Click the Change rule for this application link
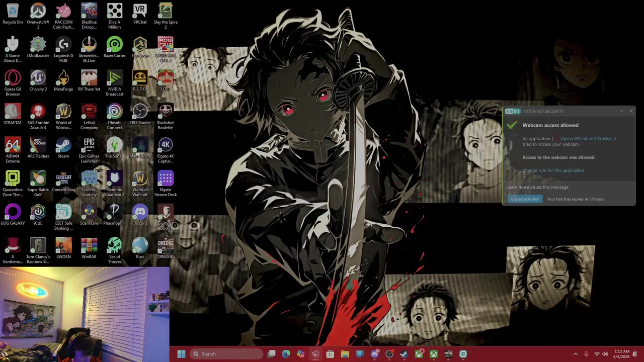Screen dimensions: 644x362 pyautogui.click(x=553, y=170)
